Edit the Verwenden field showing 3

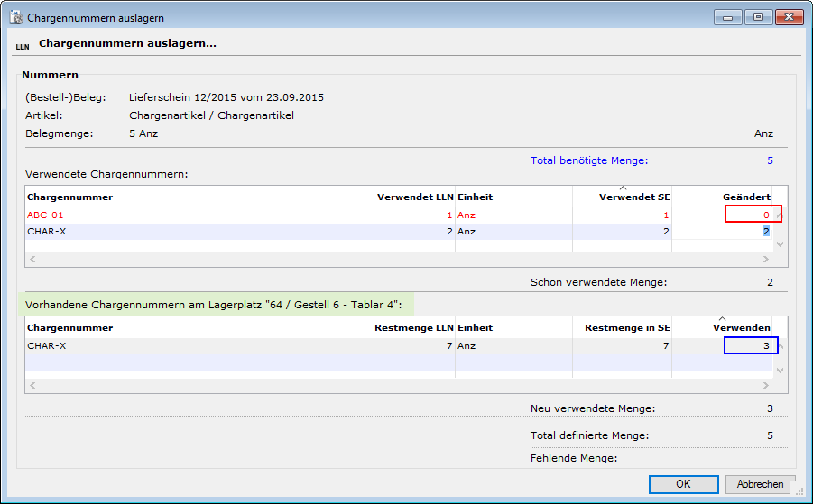(750, 345)
